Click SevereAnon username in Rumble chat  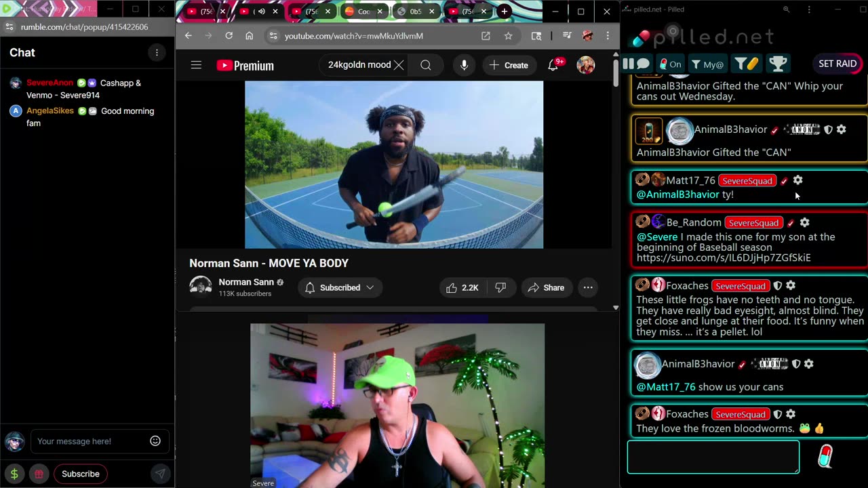(x=50, y=83)
